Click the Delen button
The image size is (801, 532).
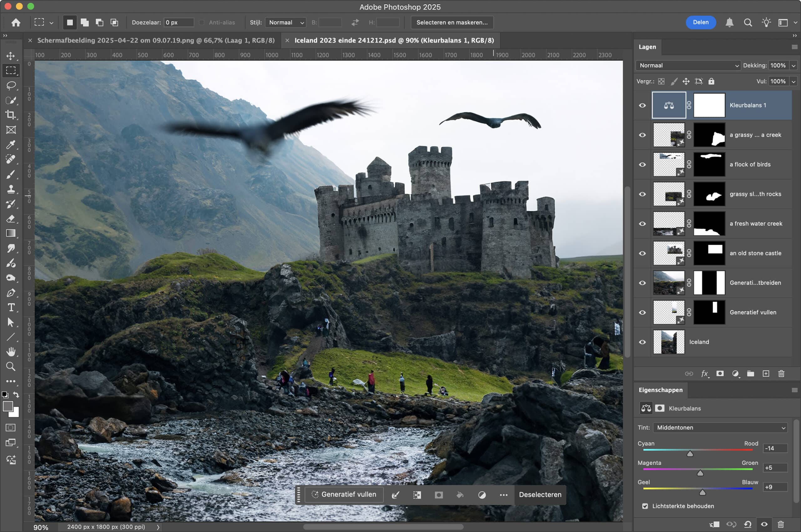point(700,23)
